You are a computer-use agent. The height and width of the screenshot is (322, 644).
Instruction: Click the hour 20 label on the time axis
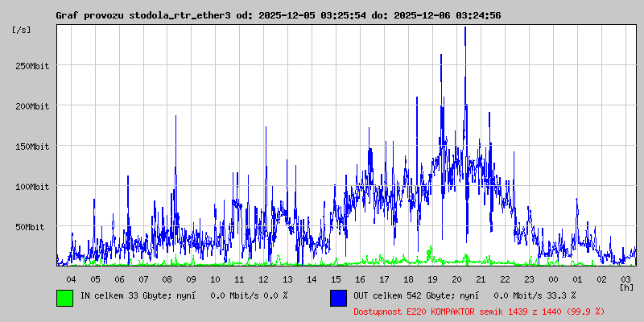(x=456, y=279)
